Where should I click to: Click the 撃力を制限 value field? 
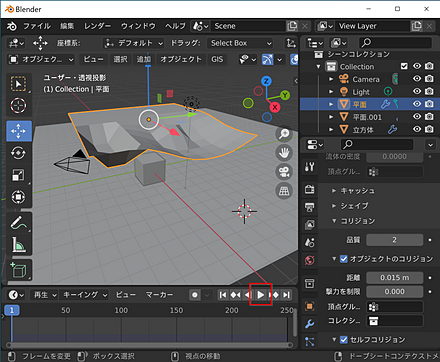[395, 292]
